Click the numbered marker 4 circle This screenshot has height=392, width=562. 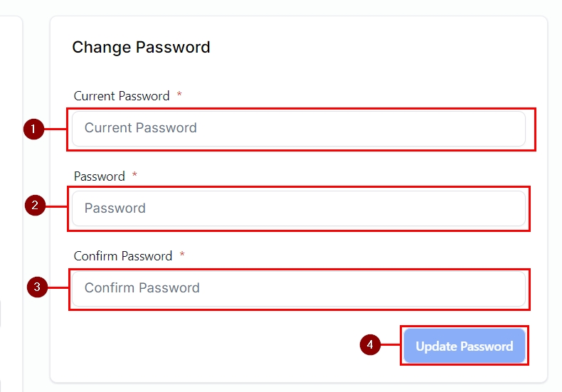[370, 345]
